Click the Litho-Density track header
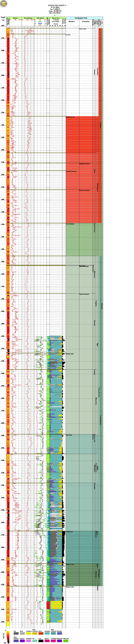The height and width of the screenshot is (644, 134). [x=40, y=18]
